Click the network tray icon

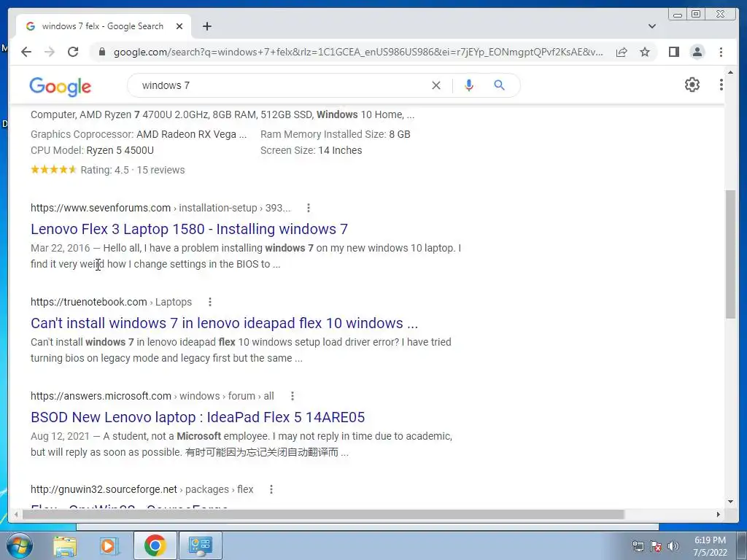(638, 546)
